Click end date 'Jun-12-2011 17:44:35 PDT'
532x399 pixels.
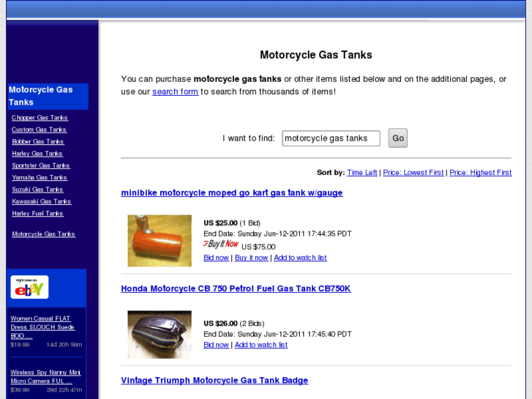pos(307,234)
